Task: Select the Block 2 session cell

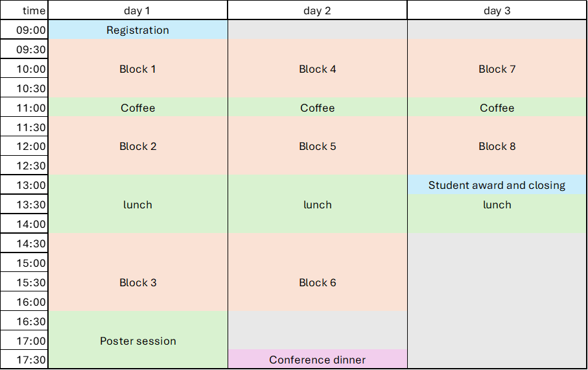Action: (138, 146)
